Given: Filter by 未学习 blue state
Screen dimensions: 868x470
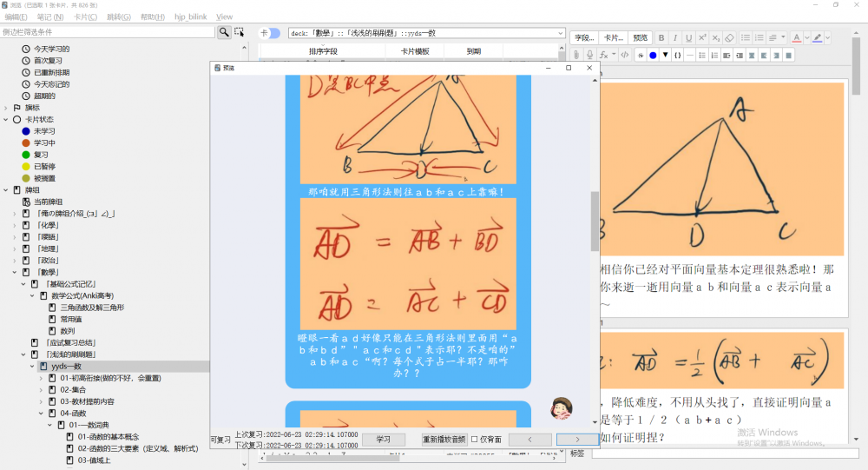Looking at the screenshot, I should pyautogui.click(x=43, y=131).
